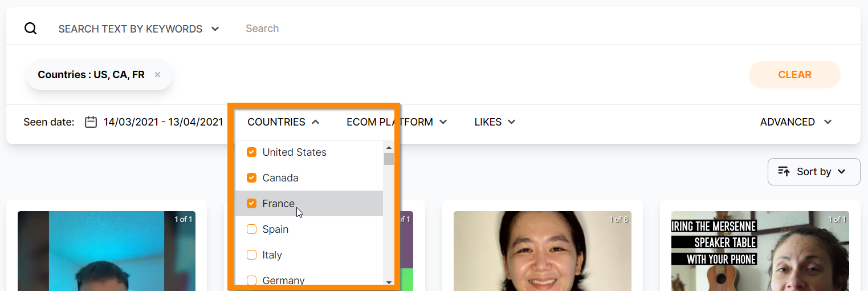Screen dimensions: 868x291
Task: Expand the LIKES dropdown
Action: coord(495,122)
